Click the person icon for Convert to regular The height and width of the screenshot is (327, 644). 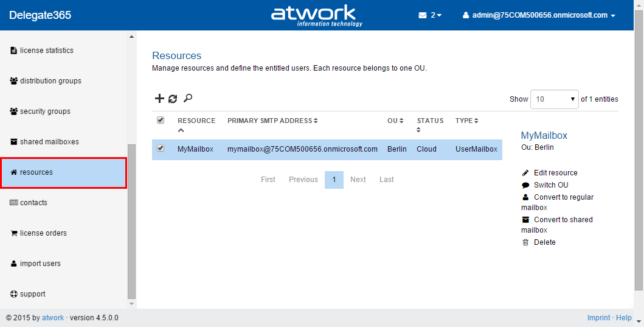(525, 197)
